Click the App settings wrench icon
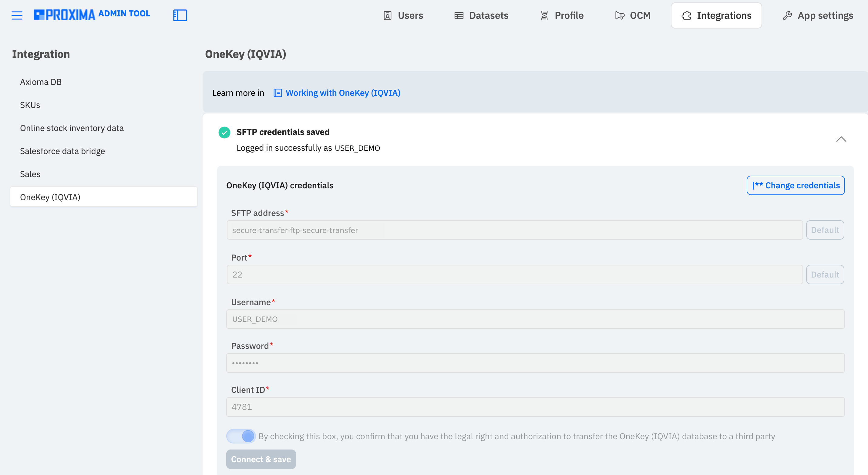The width and height of the screenshot is (868, 475). 787,15
